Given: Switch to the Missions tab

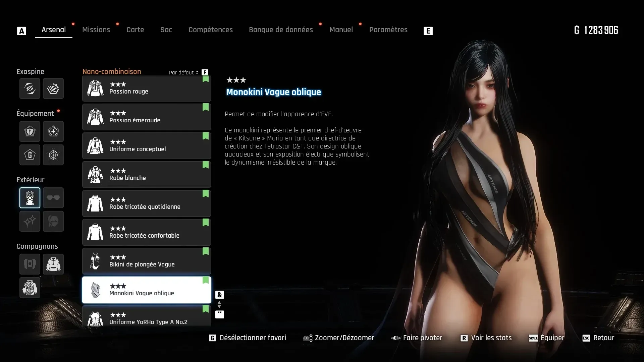Looking at the screenshot, I should pyautogui.click(x=96, y=30).
